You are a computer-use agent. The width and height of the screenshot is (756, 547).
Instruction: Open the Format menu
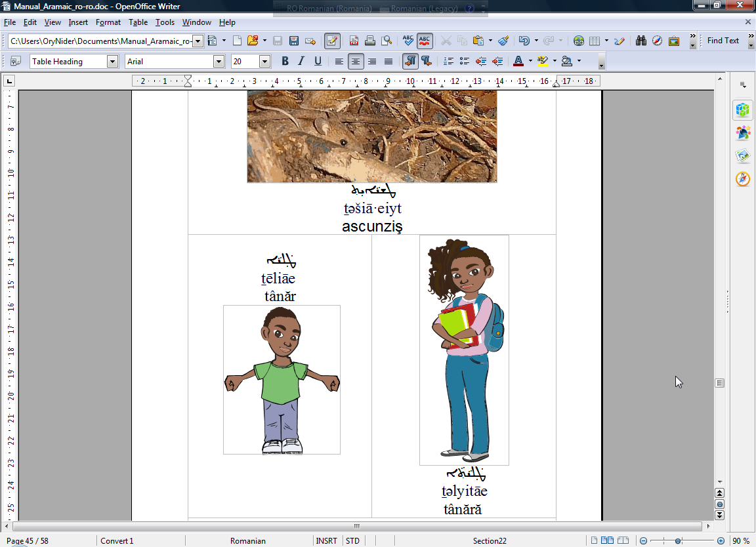click(x=108, y=22)
